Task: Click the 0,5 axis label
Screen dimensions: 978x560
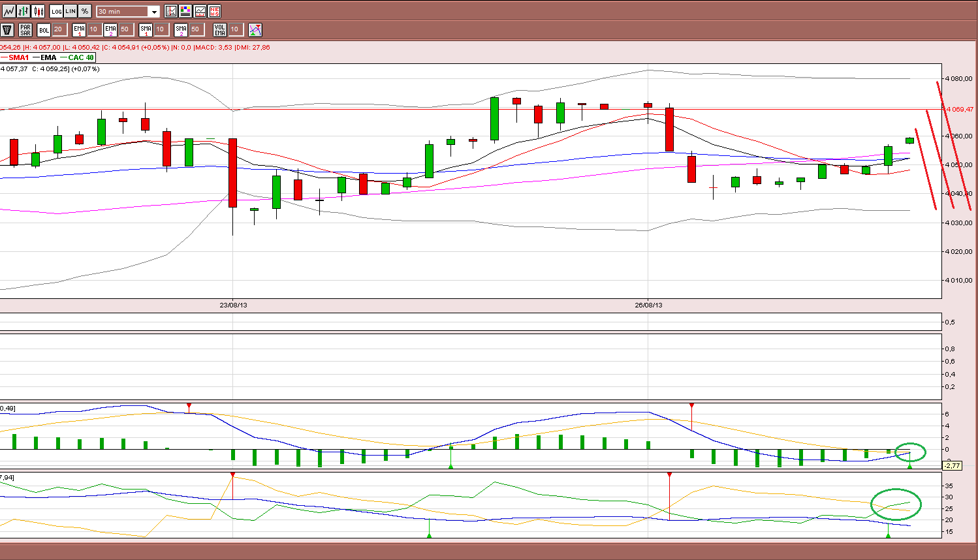Action: (x=951, y=322)
